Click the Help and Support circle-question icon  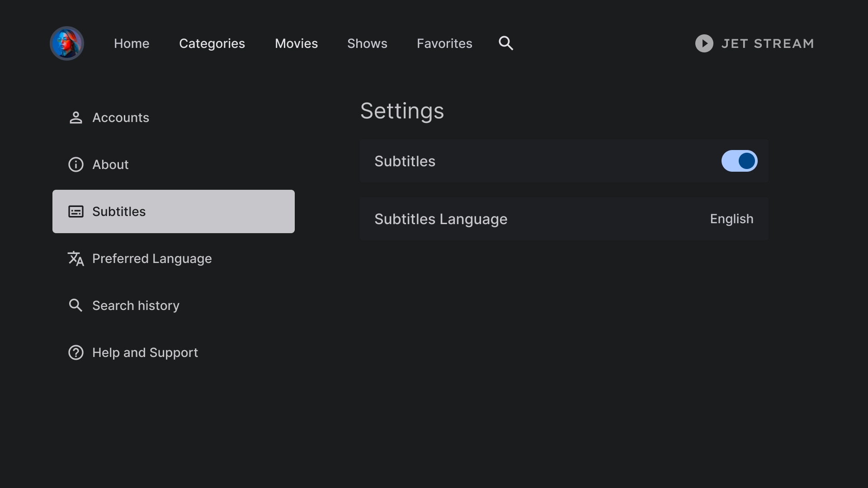75,352
